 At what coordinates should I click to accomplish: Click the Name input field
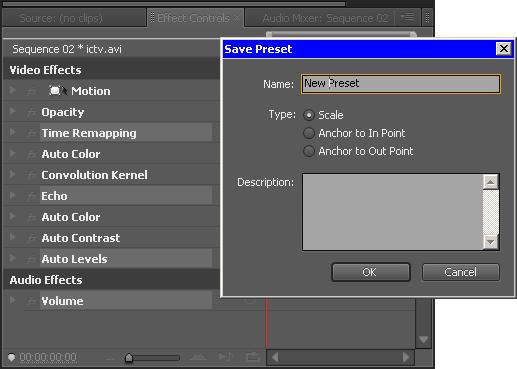(x=401, y=84)
